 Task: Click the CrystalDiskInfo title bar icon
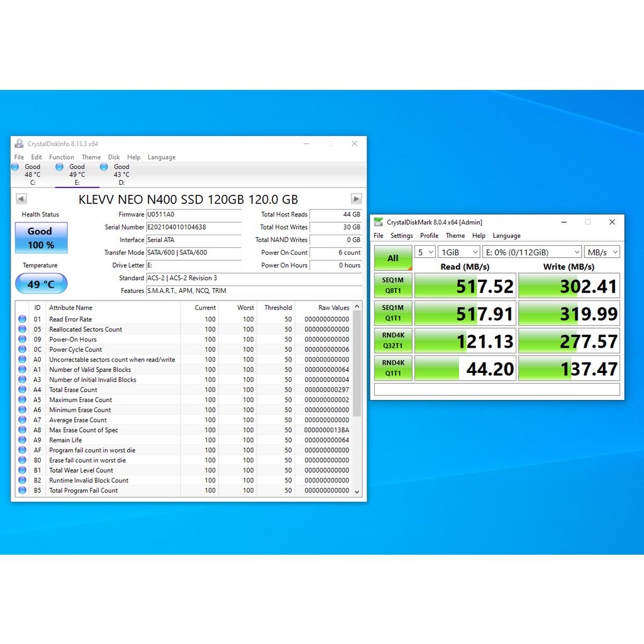pyautogui.click(x=19, y=143)
